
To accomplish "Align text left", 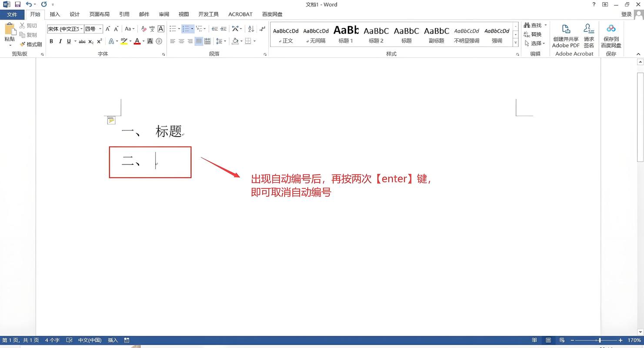I will click(173, 41).
